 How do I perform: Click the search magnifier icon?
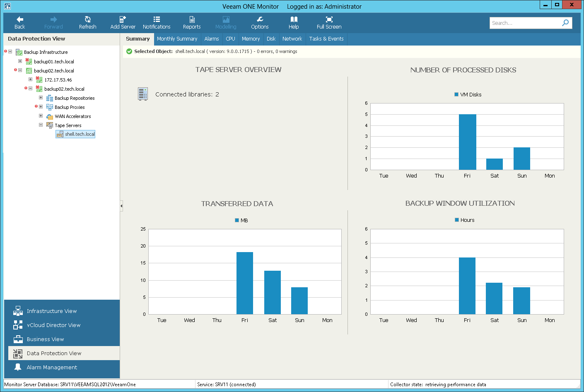coord(565,23)
